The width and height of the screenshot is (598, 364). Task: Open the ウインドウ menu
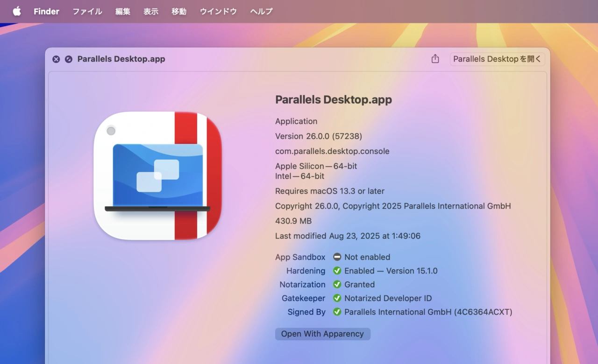(218, 11)
